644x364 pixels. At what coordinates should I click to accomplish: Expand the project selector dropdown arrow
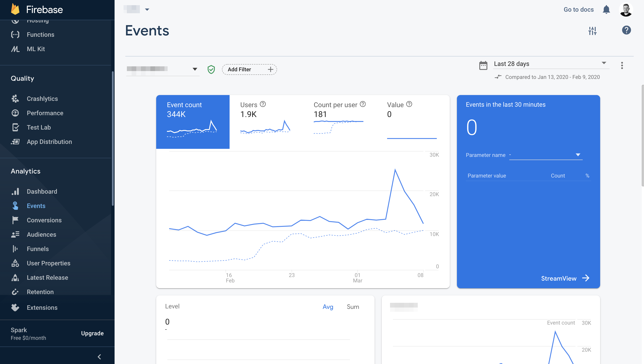tap(147, 9)
